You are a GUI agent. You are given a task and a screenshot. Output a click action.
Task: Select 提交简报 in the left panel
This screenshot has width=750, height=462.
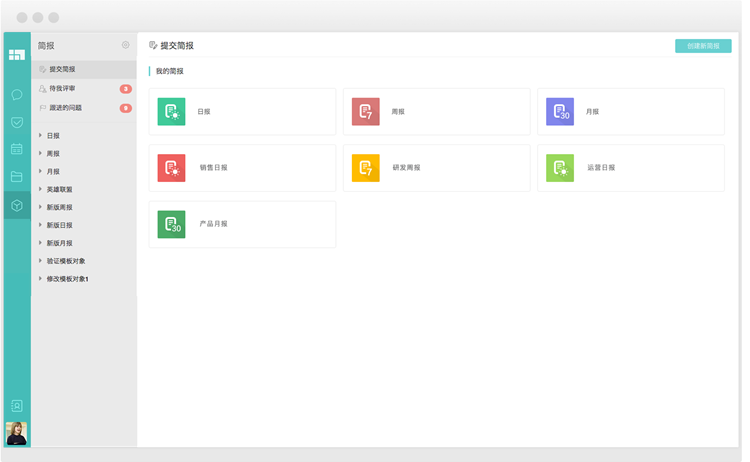[62, 69]
